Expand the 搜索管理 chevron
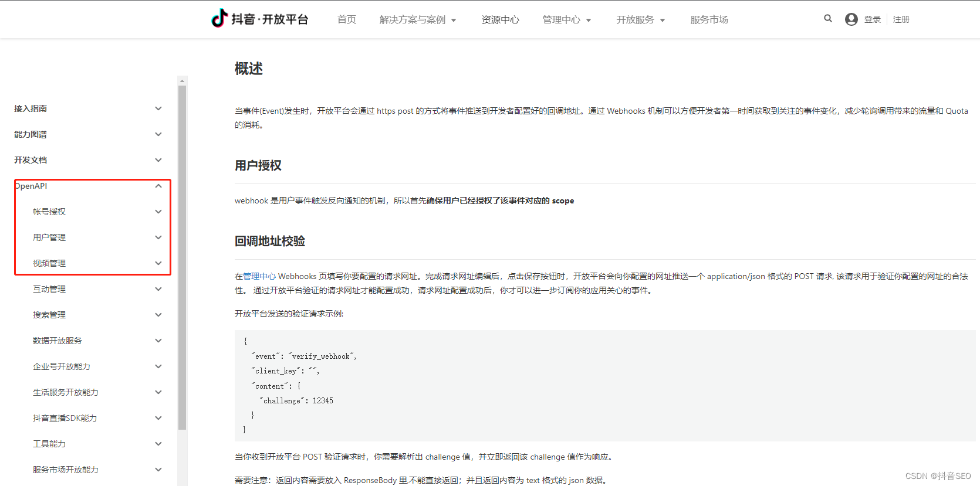Screen dimensions: 980x486 coord(158,315)
